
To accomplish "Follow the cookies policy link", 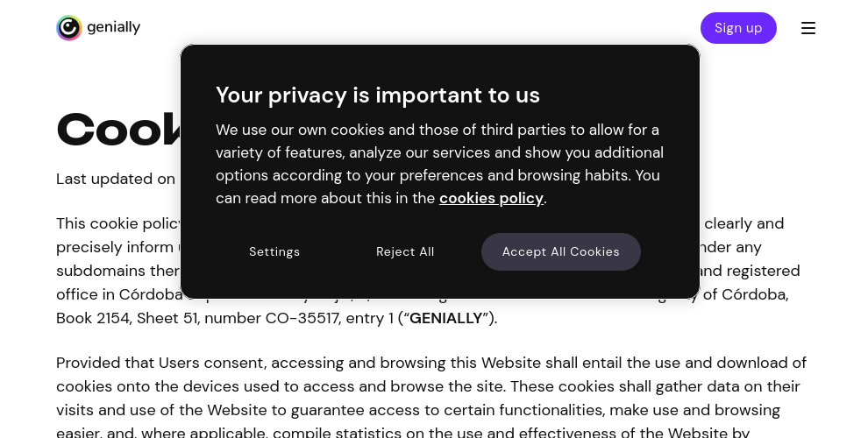I will pos(491,198).
